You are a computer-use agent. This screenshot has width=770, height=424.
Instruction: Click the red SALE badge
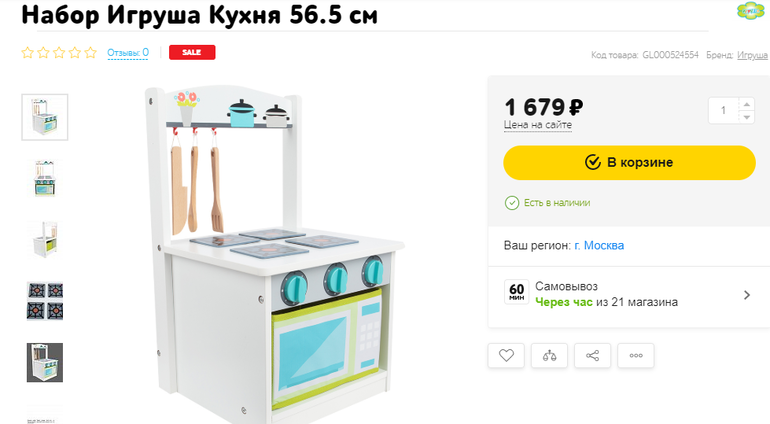pos(192,52)
